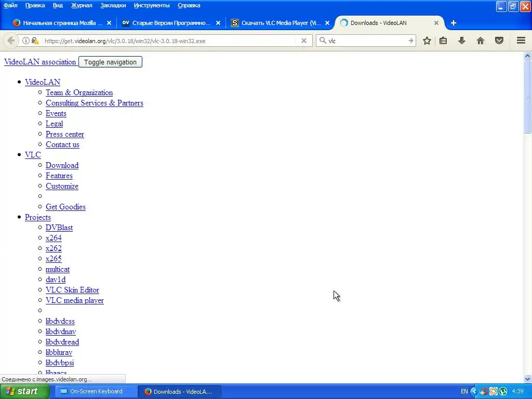
Task: Follow the Legal link
Action: (x=54, y=124)
